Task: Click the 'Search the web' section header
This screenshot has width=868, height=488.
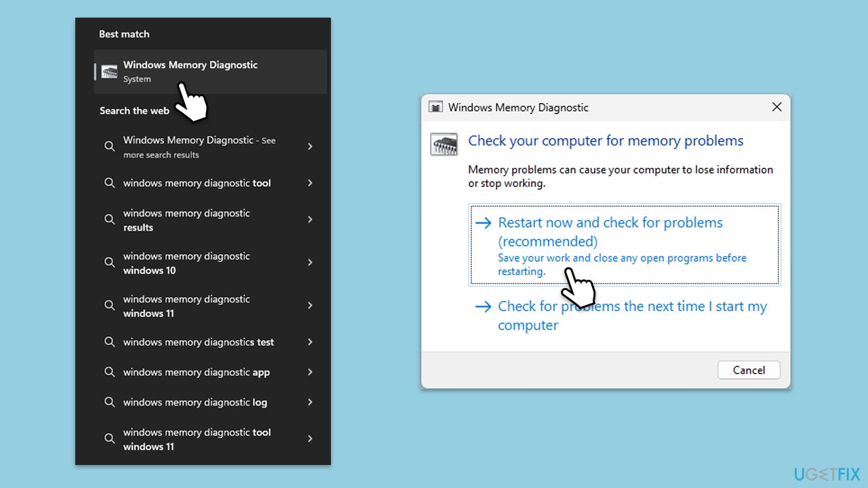Action: coord(134,110)
